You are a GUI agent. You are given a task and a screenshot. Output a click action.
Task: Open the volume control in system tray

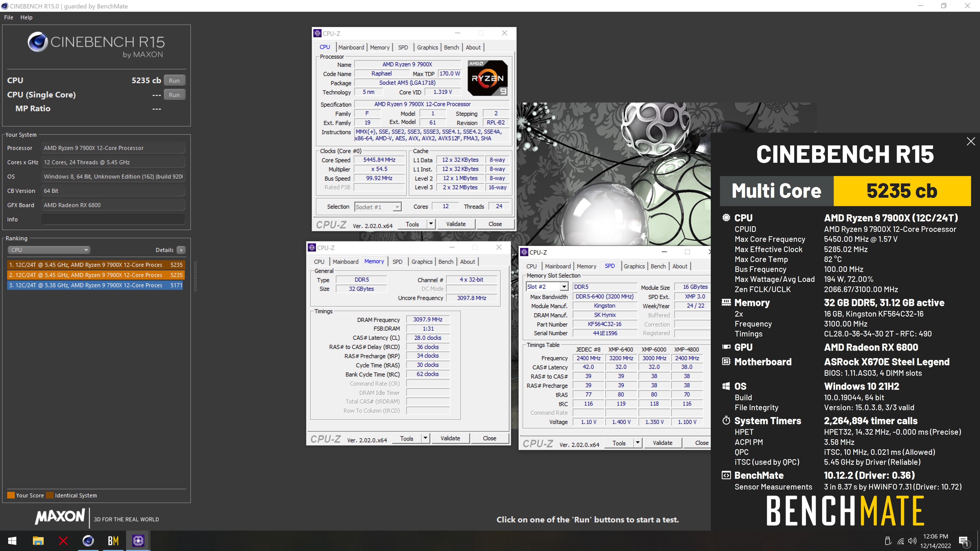point(912,541)
